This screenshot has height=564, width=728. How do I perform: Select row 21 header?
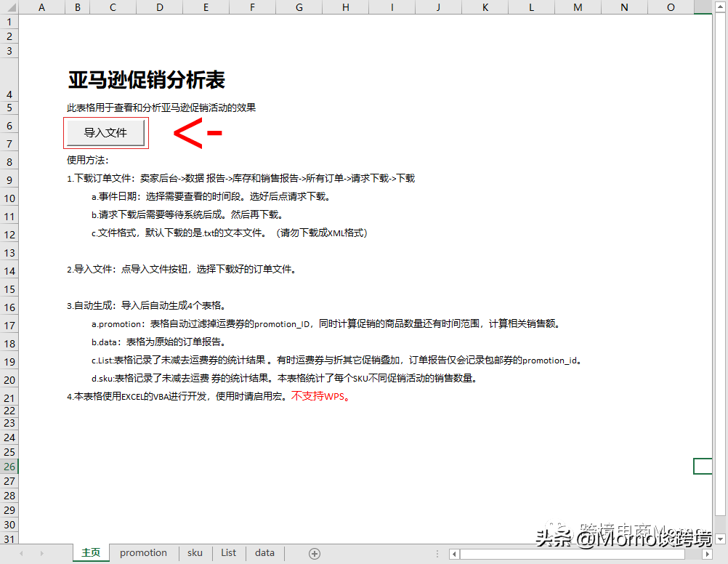point(9,398)
